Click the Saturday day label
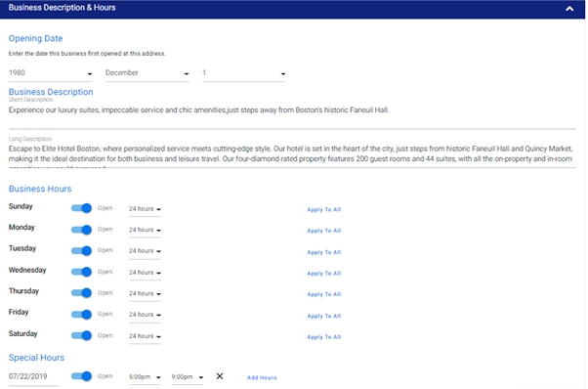588x389 pixels. [x=22, y=334]
